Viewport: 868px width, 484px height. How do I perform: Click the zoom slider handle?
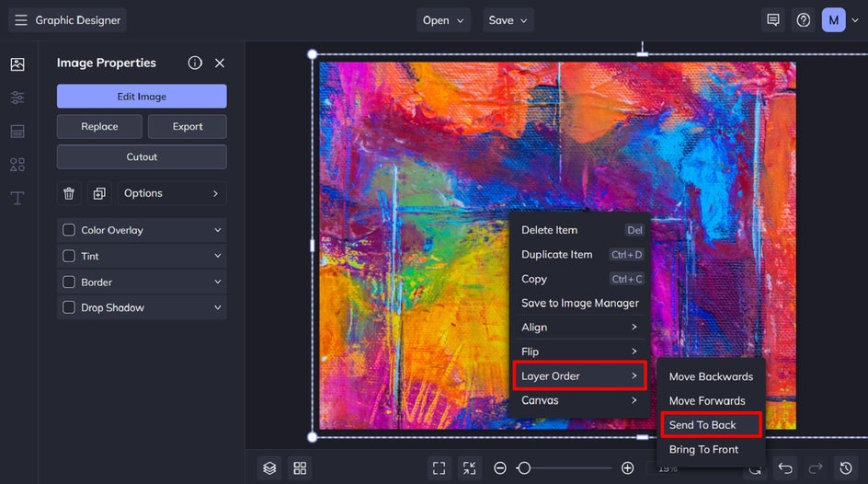point(523,468)
